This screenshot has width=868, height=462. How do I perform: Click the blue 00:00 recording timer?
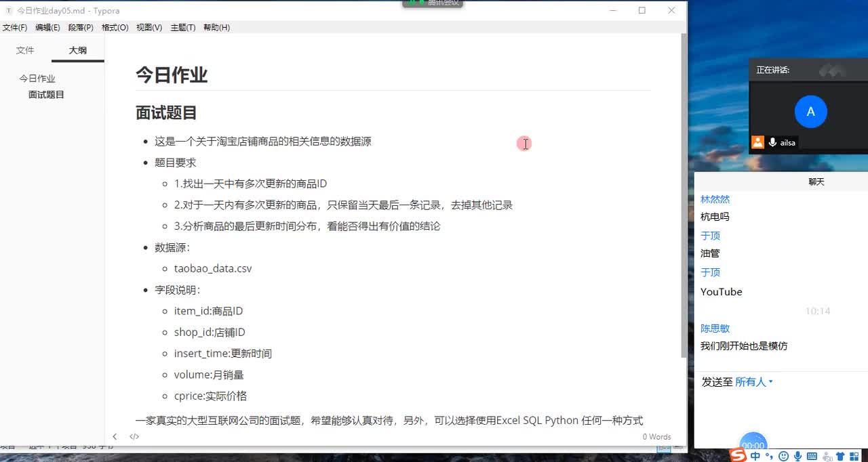tap(753, 445)
